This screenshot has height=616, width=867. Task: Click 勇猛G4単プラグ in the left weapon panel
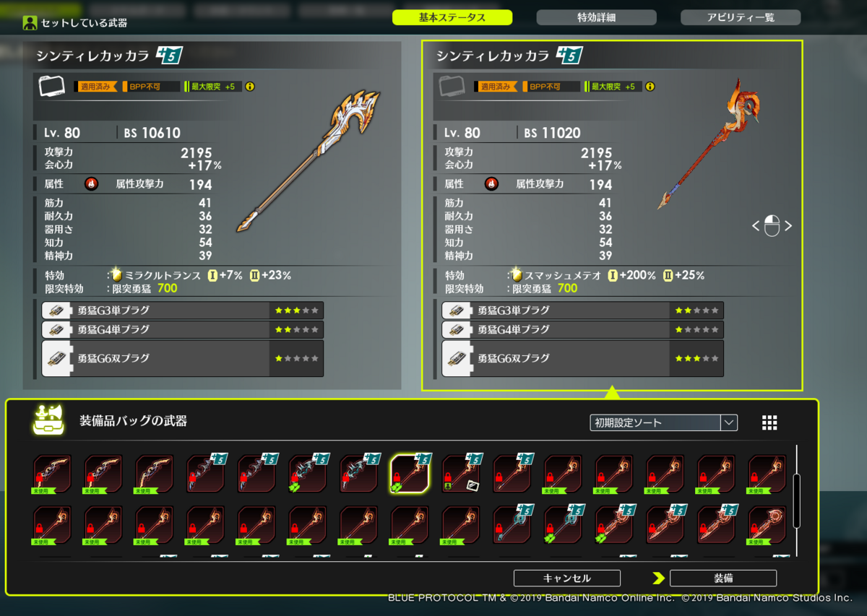coord(183,329)
